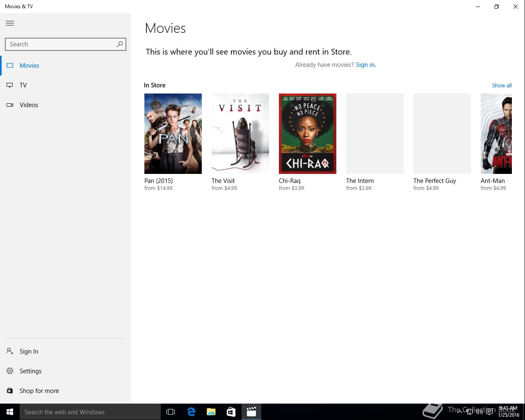Image resolution: width=525 pixels, height=420 pixels.
Task: Open the volume control in tray
Action: click(479, 412)
